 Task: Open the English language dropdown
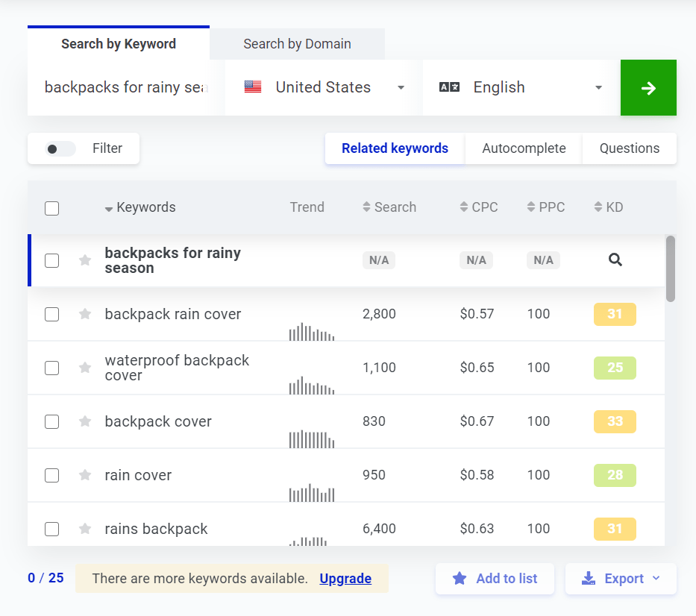(x=521, y=88)
